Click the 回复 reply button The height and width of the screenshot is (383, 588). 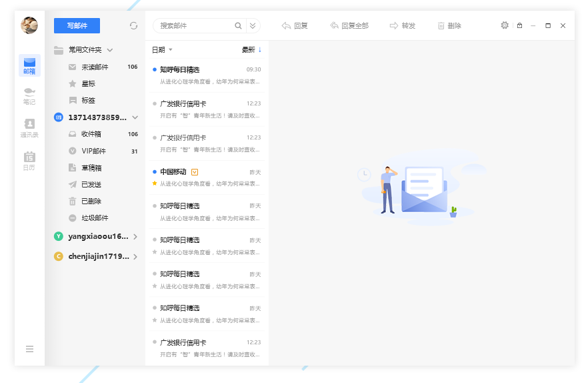pos(295,25)
